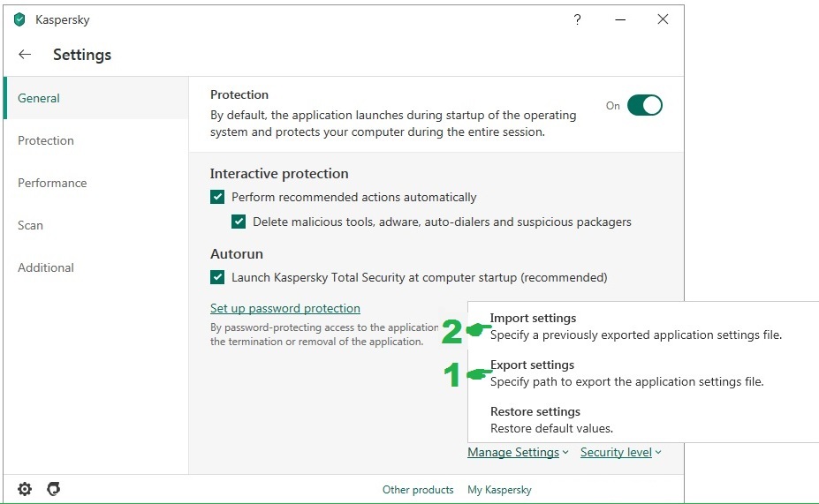Expand the Manage Settings dropdown

click(518, 452)
